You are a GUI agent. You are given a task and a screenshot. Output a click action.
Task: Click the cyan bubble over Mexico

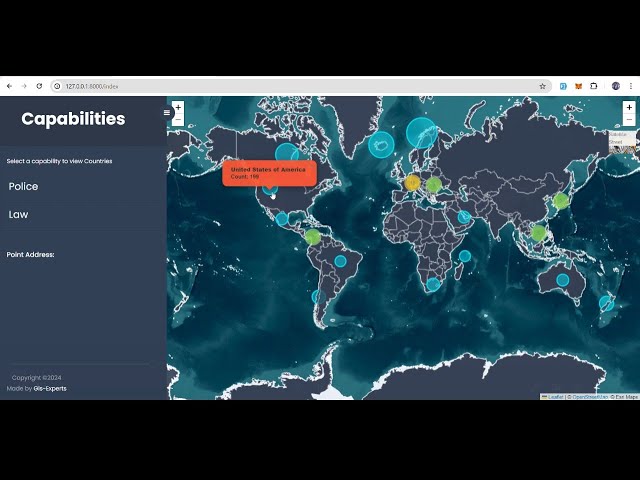pyautogui.click(x=282, y=219)
